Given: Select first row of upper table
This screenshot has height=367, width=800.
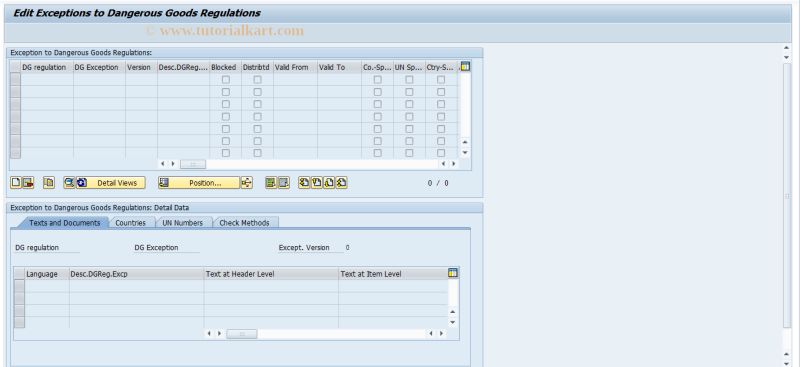Looking at the screenshot, I should [x=15, y=80].
